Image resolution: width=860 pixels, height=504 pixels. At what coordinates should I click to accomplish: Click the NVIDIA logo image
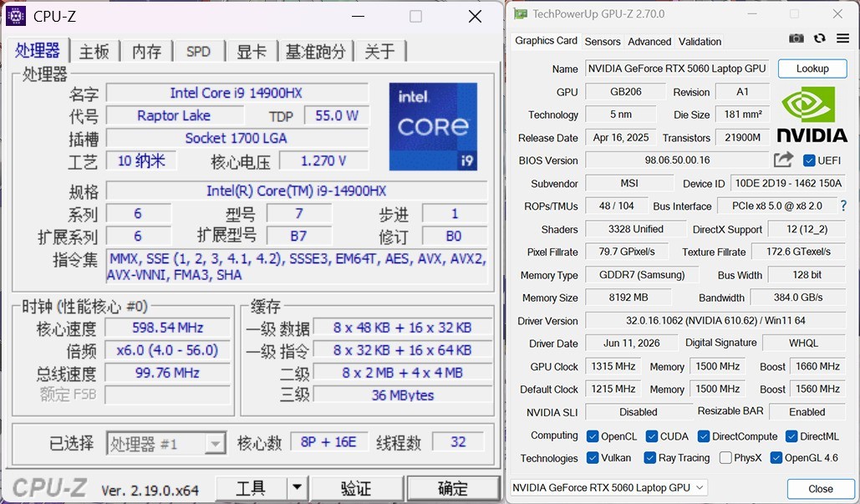point(812,115)
